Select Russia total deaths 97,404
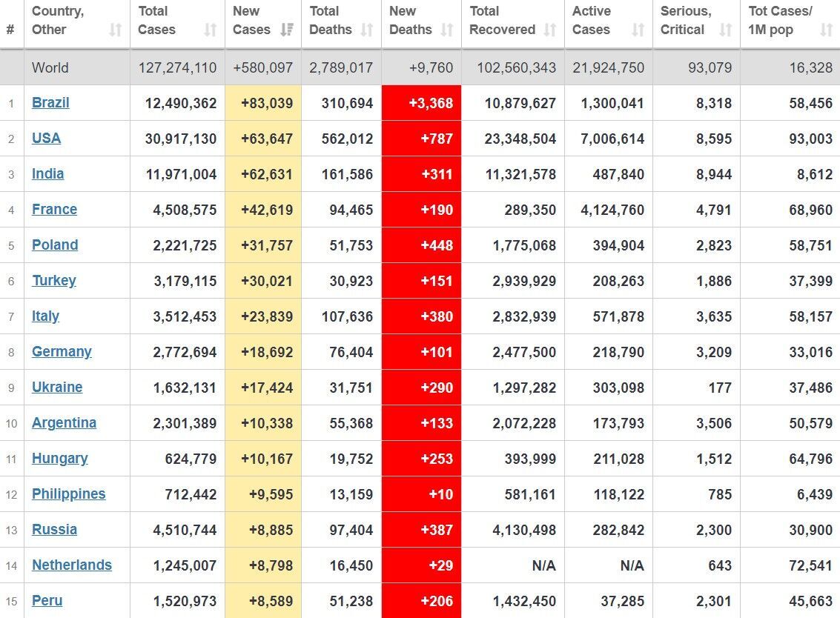This screenshot has width=840, height=618. pyautogui.click(x=351, y=530)
